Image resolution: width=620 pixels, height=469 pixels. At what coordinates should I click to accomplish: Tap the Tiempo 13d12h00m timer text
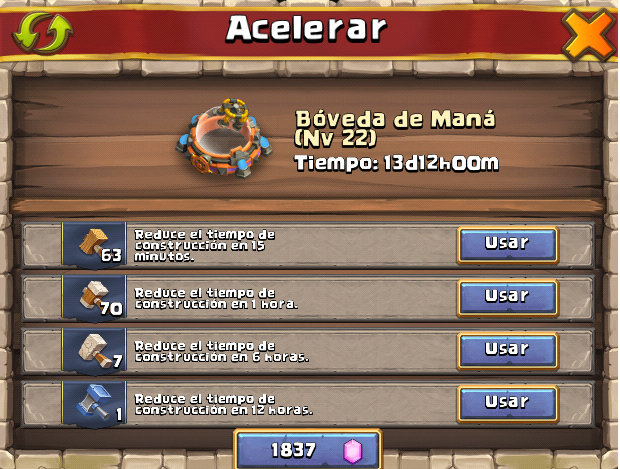pos(396,163)
